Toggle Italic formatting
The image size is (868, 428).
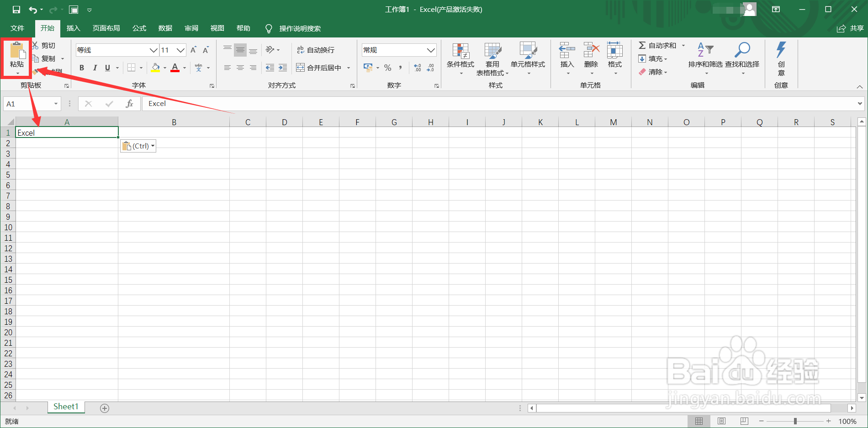click(95, 68)
